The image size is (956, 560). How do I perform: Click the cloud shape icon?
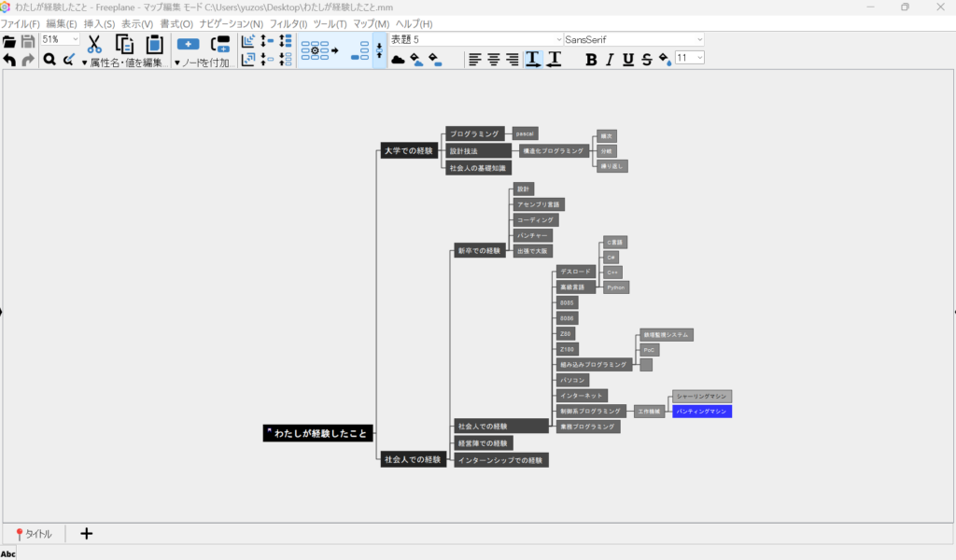398,60
